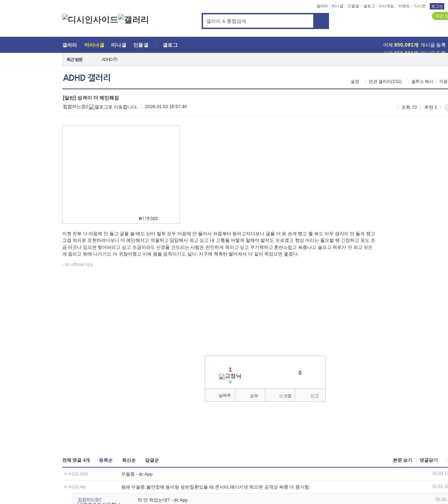Upvote the post via the 고정닉 recommend icon
Screen dimensions: 448x504
point(230,376)
